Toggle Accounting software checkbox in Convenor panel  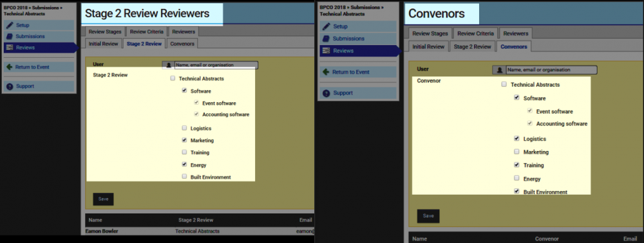[530, 123]
